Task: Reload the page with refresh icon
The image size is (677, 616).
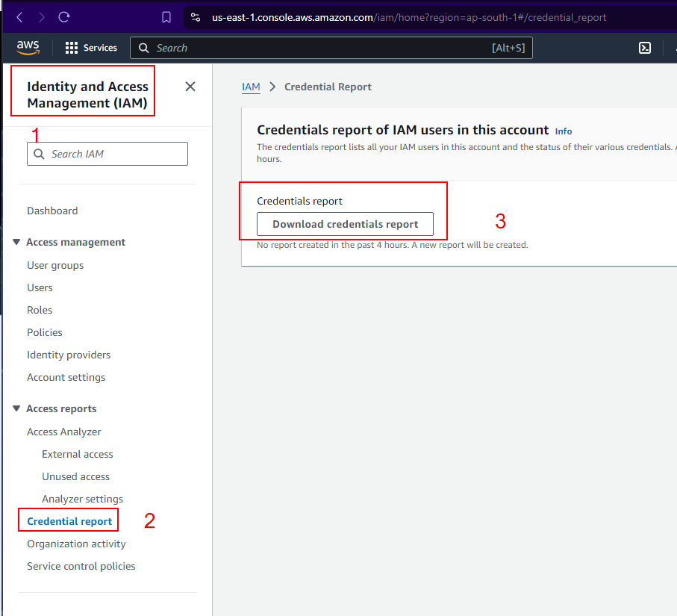Action: click(x=64, y=17)
